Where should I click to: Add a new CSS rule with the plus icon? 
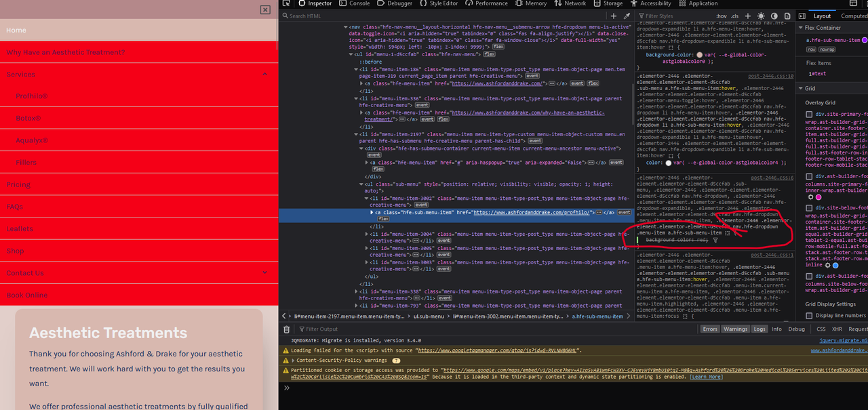pyautogui.click(x=748, y=16)
